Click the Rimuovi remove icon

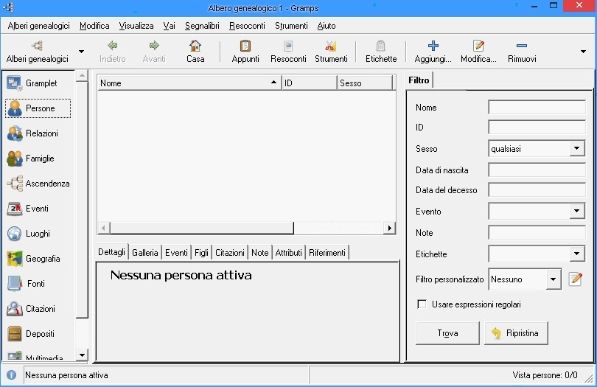[522, 52]
